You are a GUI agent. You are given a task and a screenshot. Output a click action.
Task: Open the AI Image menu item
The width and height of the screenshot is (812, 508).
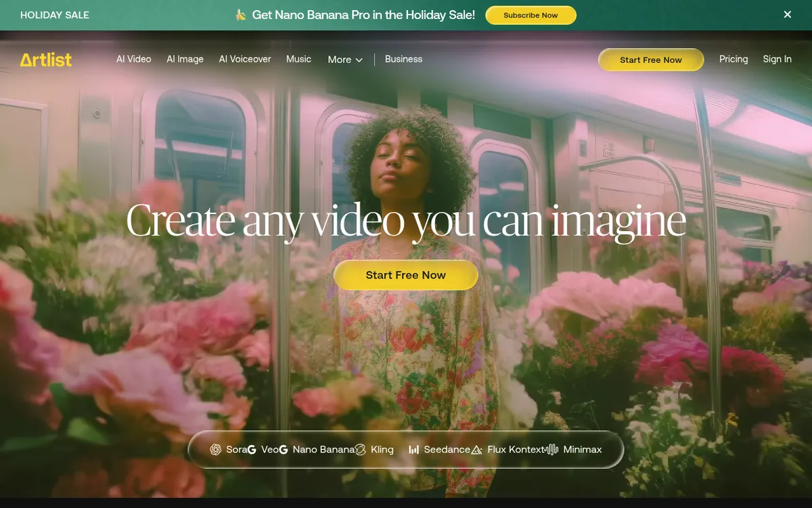[x=185, y=59]
